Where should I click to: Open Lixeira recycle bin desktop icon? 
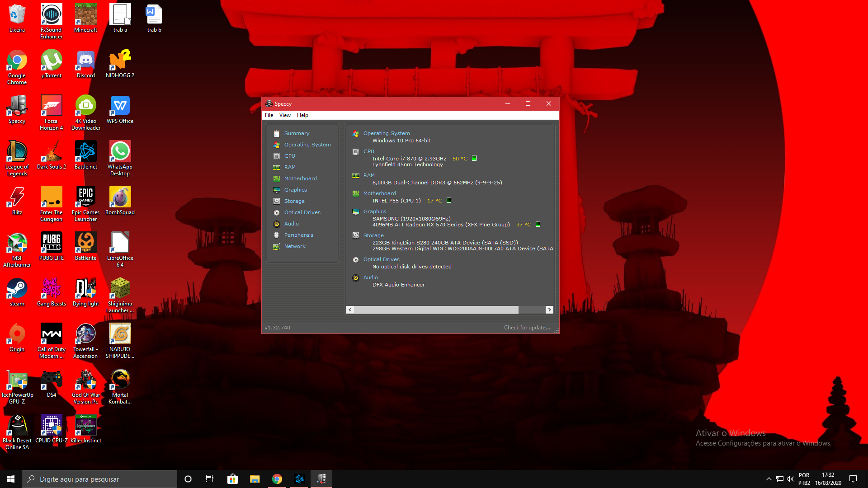pyautogui.click(x=17, y=18)
